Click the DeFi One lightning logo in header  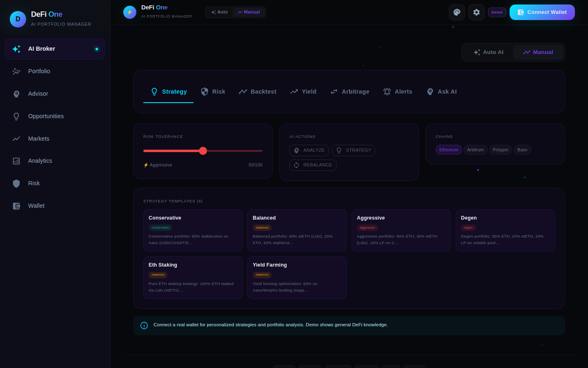(x=130, y=12)
